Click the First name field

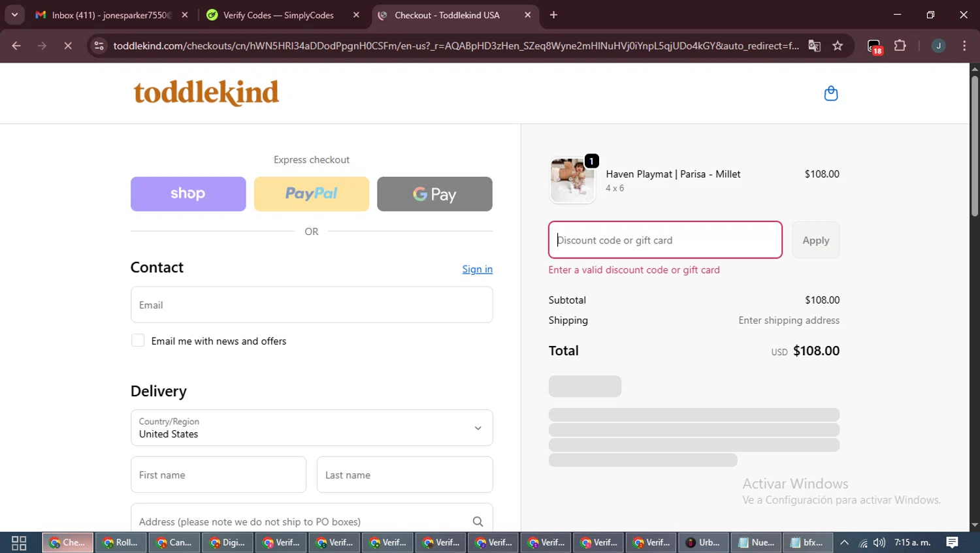218,475
